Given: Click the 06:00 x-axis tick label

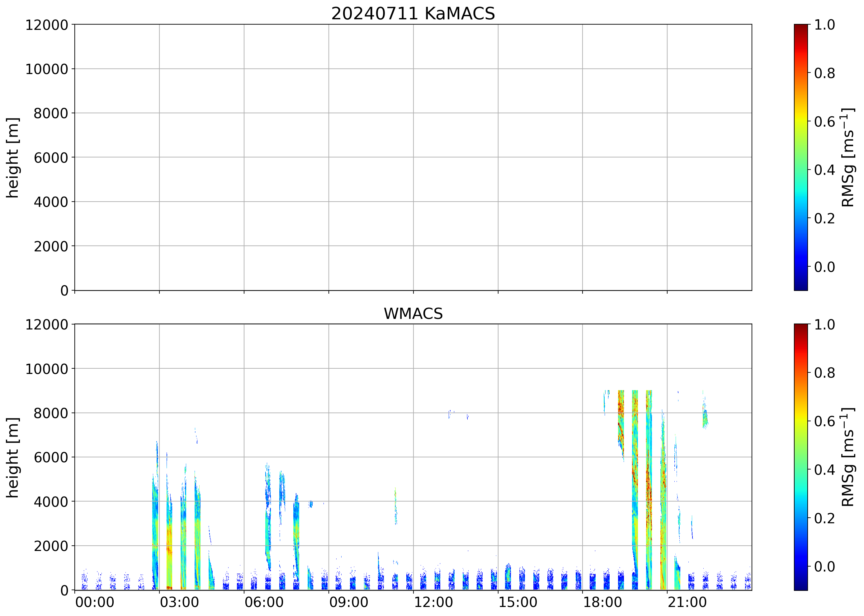Looking at the screenshot, I should [x=264, y=602].
